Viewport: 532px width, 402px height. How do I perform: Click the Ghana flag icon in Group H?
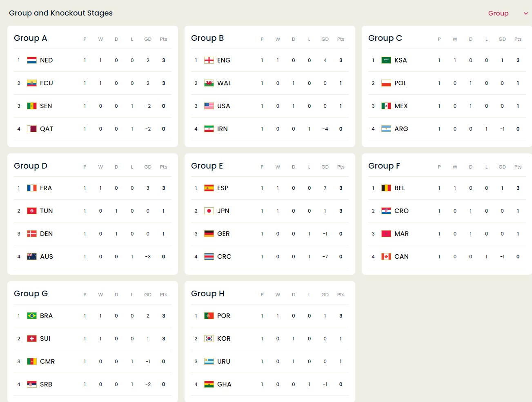pos(209,384)
